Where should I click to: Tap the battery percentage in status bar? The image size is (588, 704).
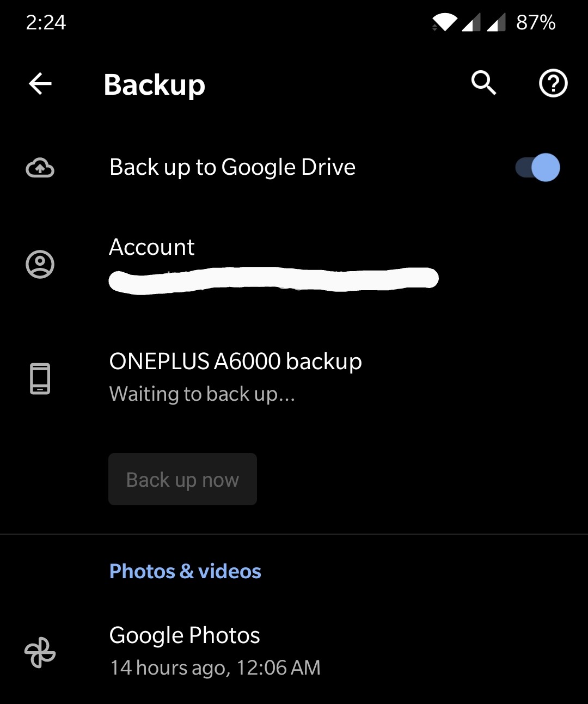click(x=536, y=22)
